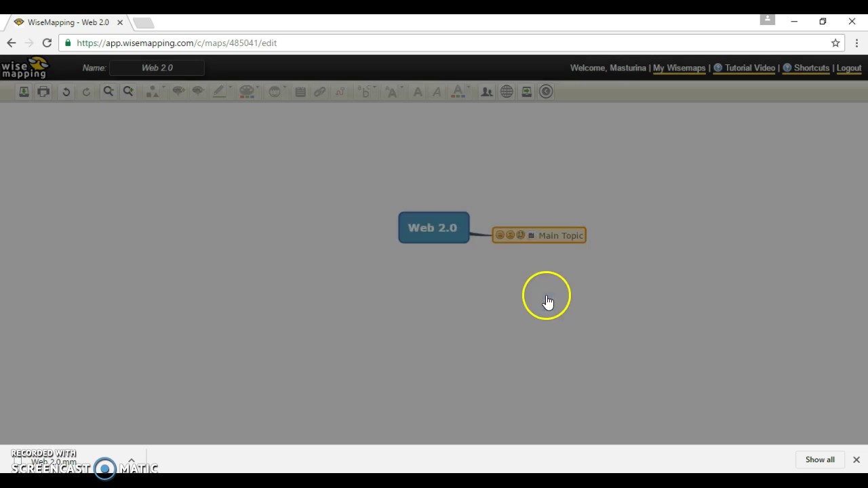The width and height of the screenshot is (868, 488).
Task: Expand the downloaded file options chevron
Action: coord(132,460)
